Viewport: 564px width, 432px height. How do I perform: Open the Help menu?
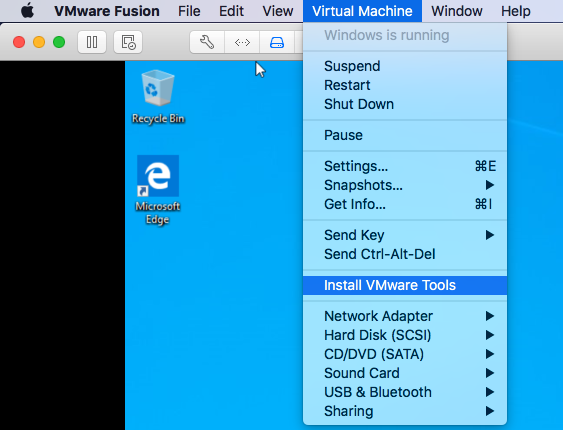click(x=515, y=11)
